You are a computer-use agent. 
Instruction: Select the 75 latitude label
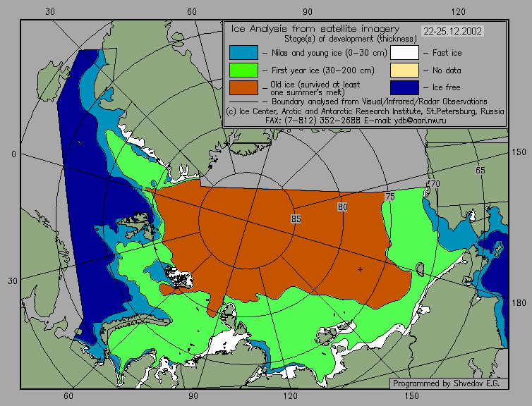coord(390,196)
